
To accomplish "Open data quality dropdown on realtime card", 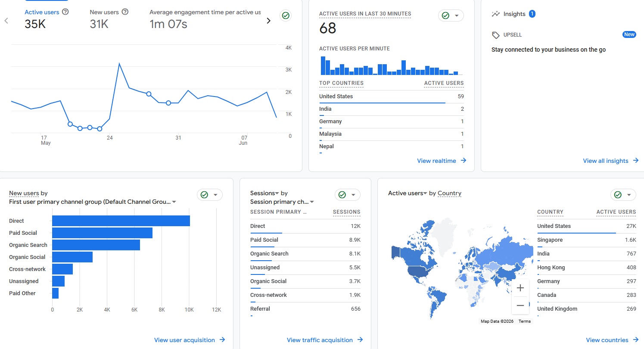I will pyautogui.click(x=451, y=16).
